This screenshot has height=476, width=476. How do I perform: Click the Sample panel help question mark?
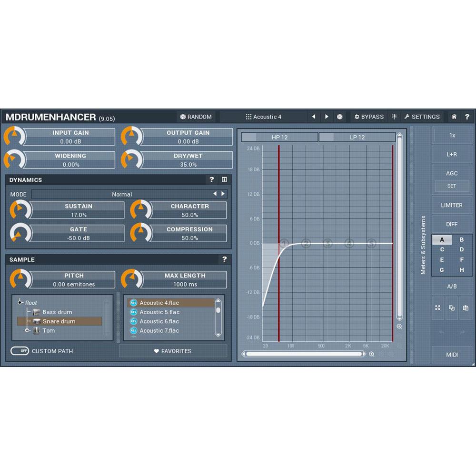[224, 259]
